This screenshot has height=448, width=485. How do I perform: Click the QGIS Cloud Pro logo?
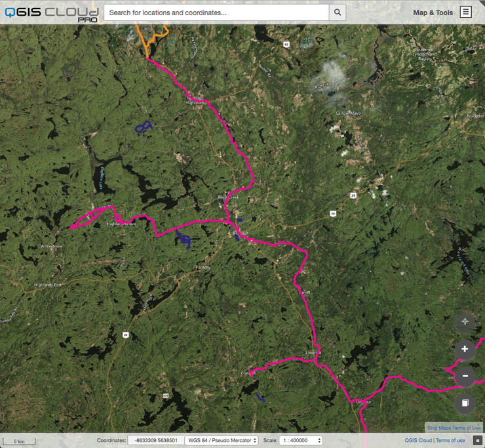click(x=51, y=13)
